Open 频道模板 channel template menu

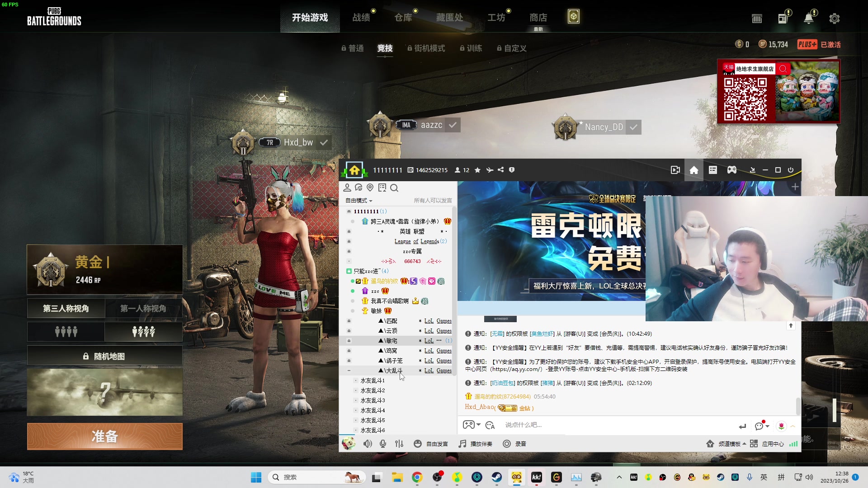click(x=726, y=444)
